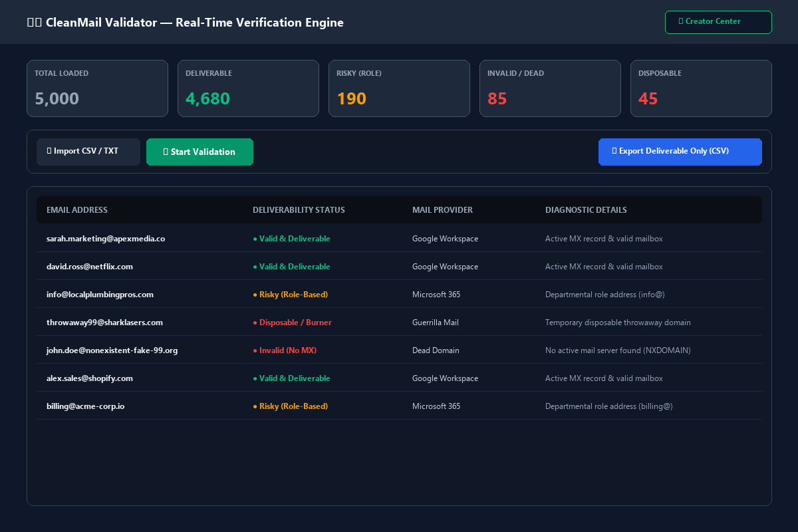
Task: Start Validation of the email list
Action: point(199,152)
